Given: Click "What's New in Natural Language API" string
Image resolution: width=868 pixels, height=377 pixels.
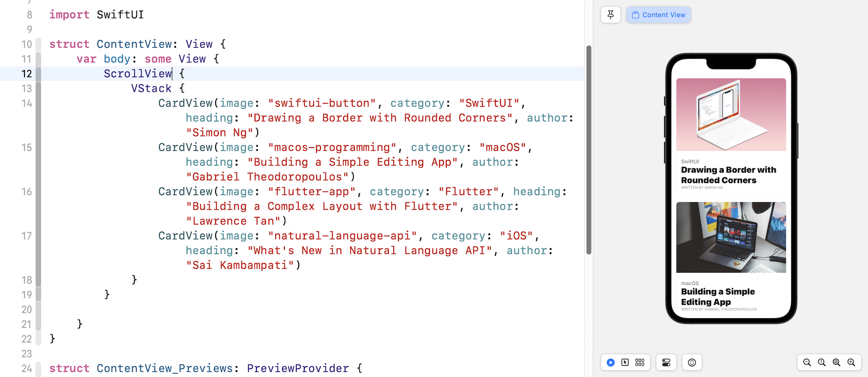Looking at the screenshot, I should point(370,251).
